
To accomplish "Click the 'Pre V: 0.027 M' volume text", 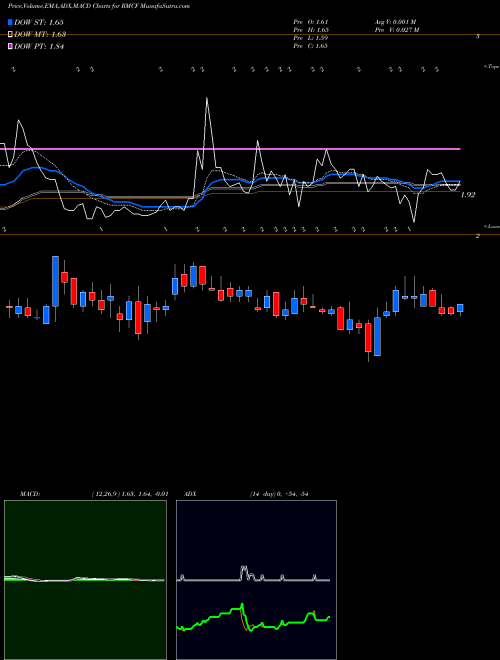I will pyautogui.click(x=397, y=30).
